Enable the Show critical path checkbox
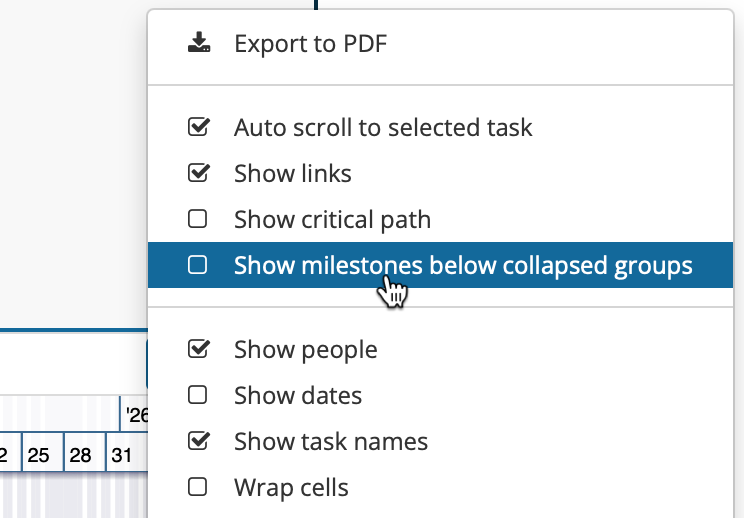Image resolution: width=744 pixels, height=518 pixels. [198, 219]
